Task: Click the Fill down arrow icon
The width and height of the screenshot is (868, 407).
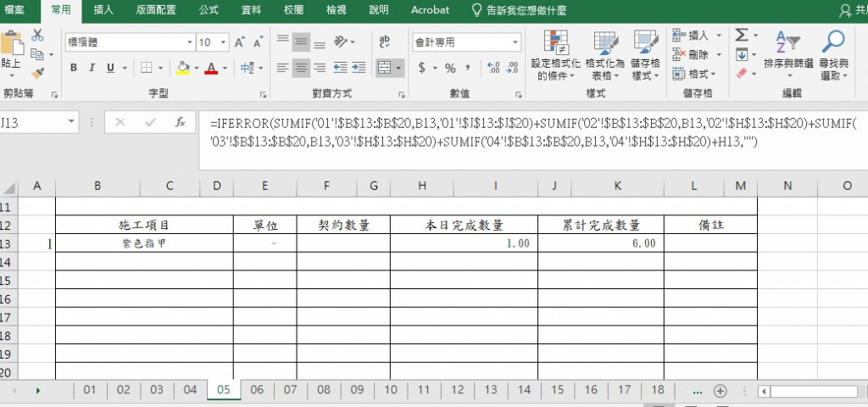Action: pyautogui.click(x=742, y=55)
